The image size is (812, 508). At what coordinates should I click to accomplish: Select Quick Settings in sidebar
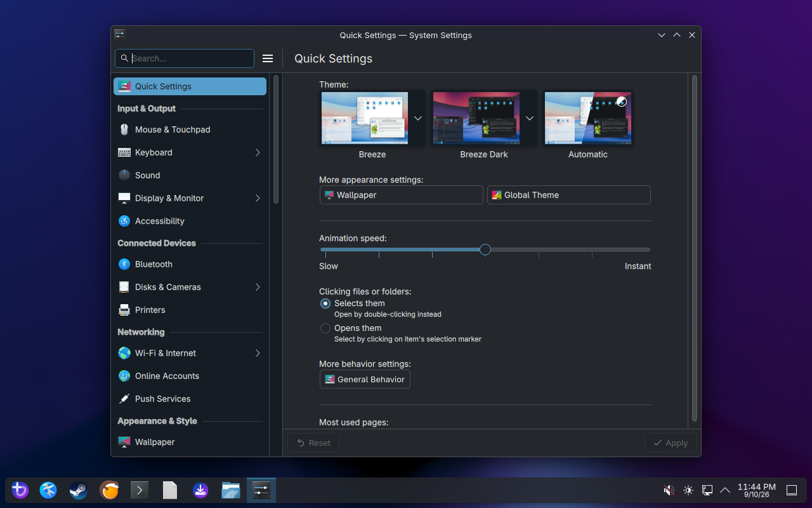[190, 86]
